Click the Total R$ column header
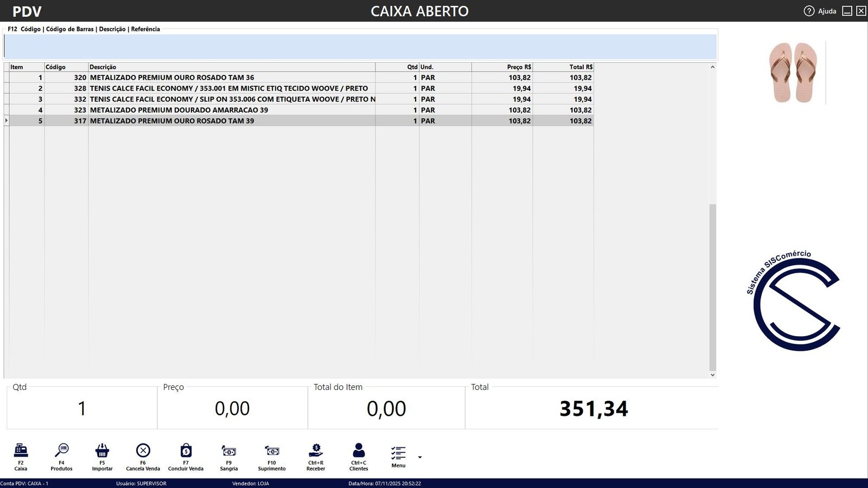 coord(563,67)
